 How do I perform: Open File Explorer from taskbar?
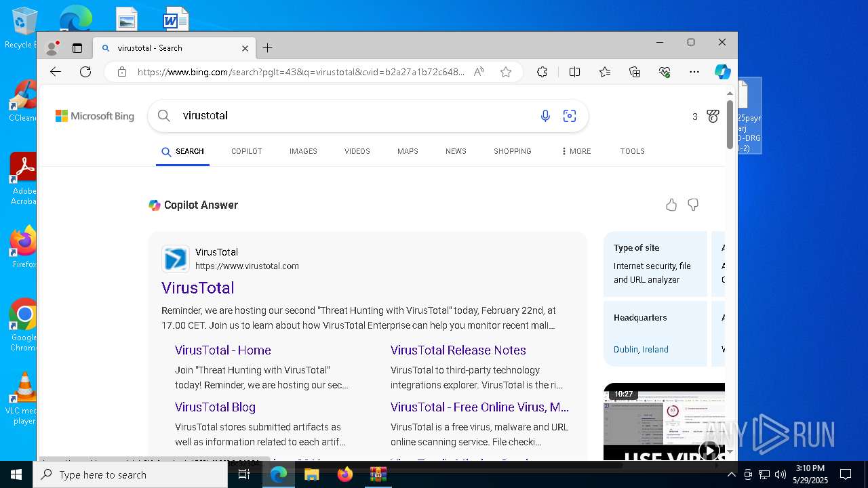[312, 474]
